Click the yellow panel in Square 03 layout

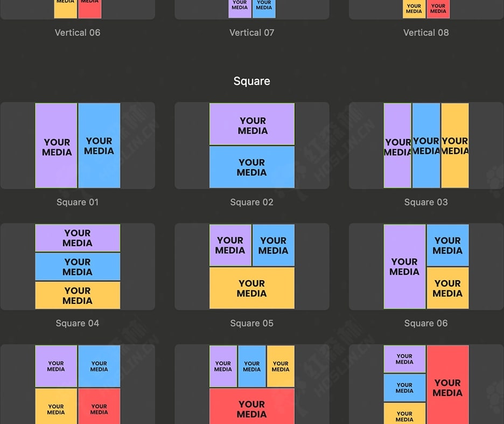point(455,145)
